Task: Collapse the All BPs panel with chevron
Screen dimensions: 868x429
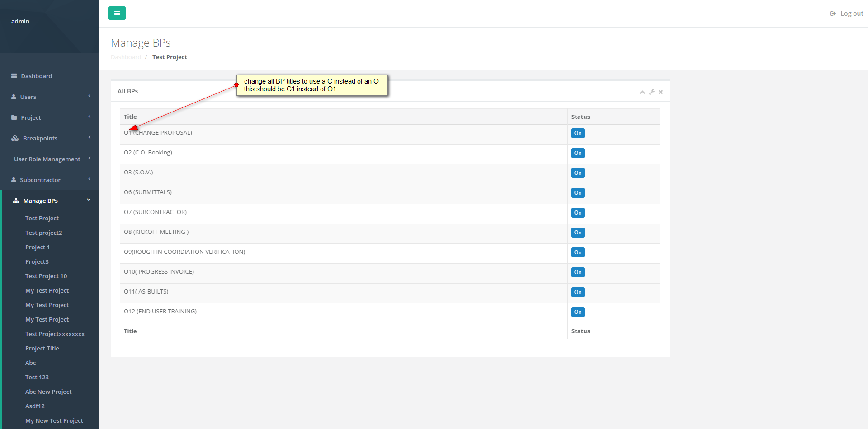Action: coord(642,92)
